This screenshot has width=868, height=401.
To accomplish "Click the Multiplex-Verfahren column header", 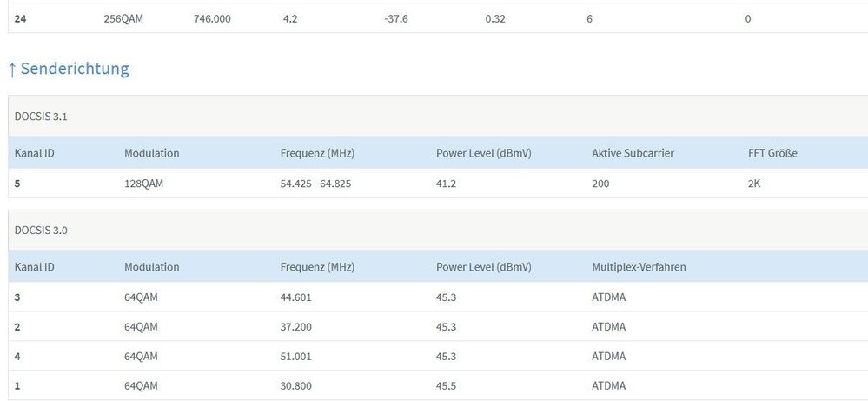I will (x=639, y=267).
